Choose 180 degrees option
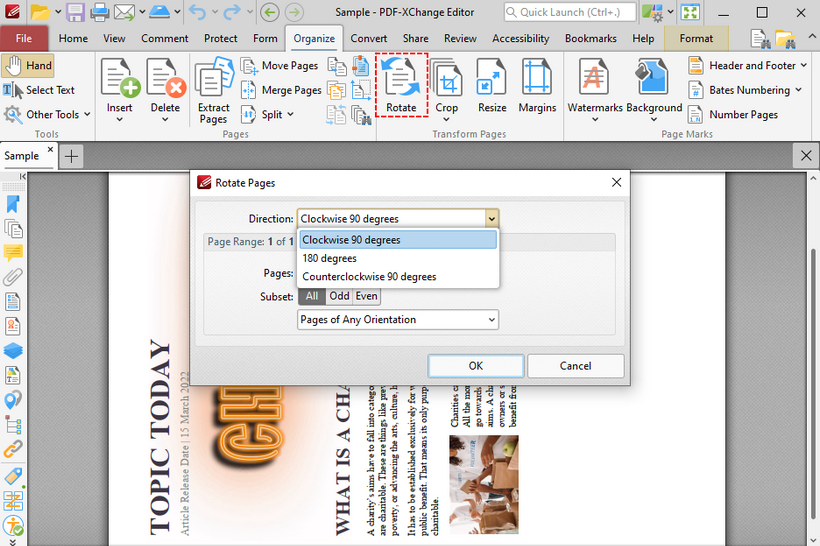The height and width of the screenshot is (546, 820). (398, 258)
